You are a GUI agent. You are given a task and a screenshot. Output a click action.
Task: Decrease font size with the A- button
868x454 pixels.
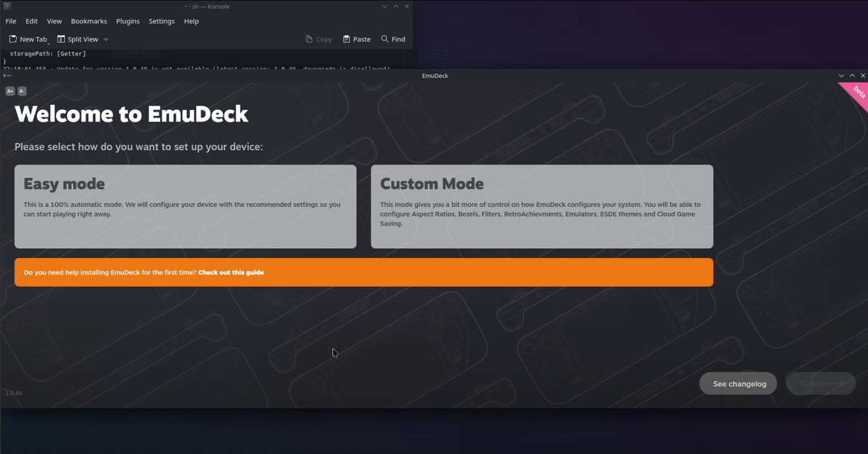pos(22,91)
